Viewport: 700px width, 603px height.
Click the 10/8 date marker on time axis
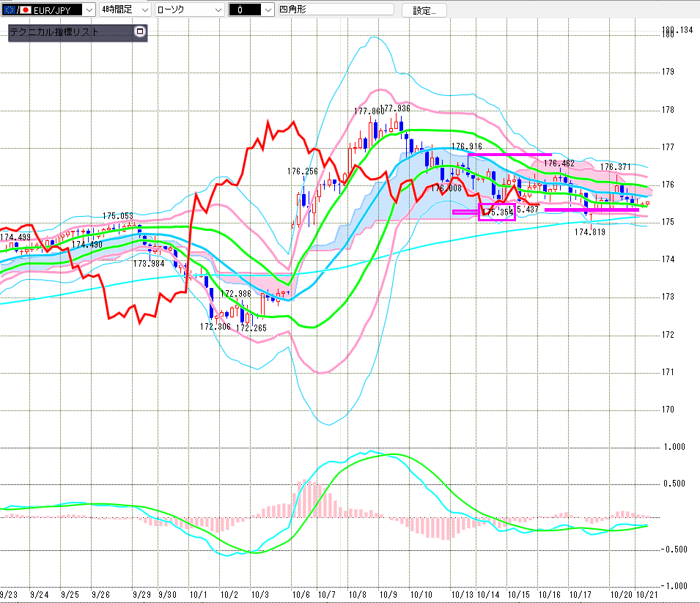tap(357, 595)
